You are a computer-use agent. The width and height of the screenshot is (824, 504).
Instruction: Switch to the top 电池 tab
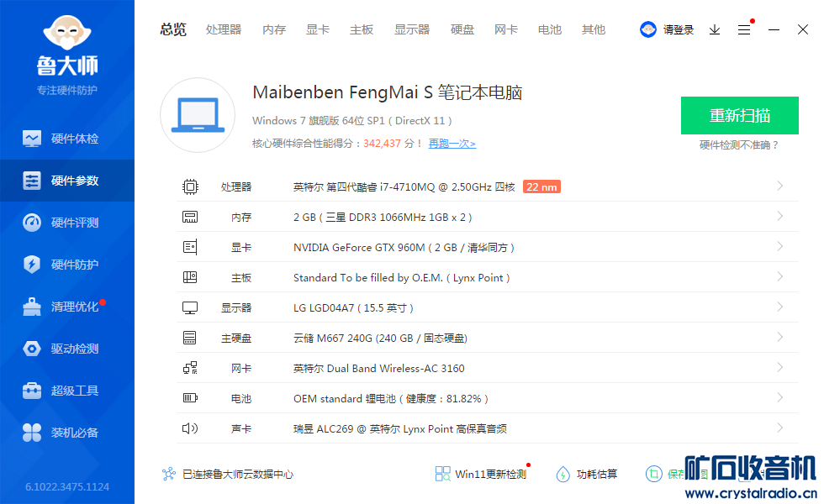click(550, 29)
